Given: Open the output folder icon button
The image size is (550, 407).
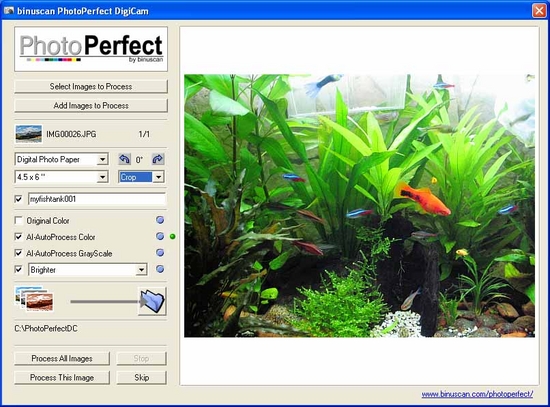Looking at the screenshot, I should pos(152,301).
